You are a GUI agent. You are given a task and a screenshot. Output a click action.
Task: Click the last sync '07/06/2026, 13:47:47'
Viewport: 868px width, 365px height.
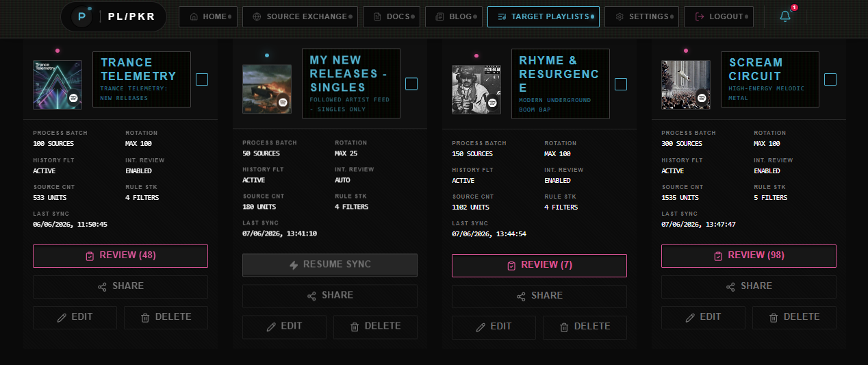(x=698, y=225)
